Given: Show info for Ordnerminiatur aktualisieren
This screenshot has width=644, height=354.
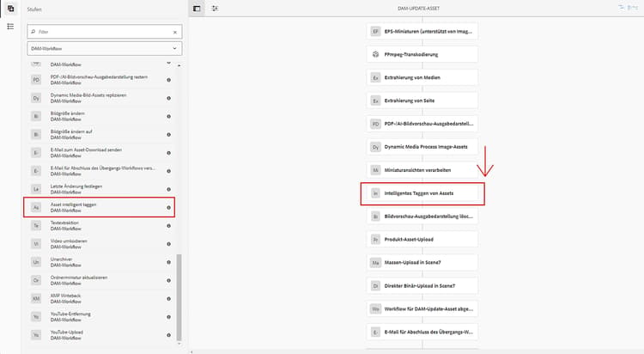Looking at the screenshot, I should click(x=169, y=280).
